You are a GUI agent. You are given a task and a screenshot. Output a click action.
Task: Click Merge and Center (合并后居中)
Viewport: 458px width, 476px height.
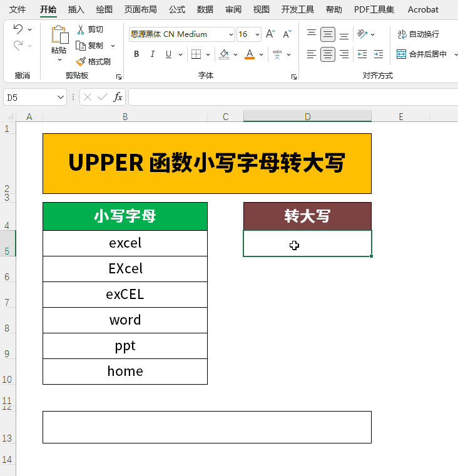422,54
